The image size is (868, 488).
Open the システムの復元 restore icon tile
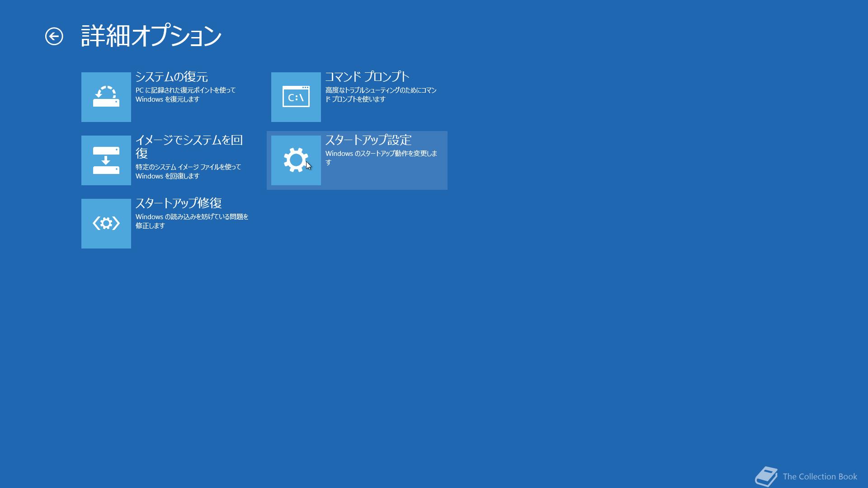[106, 97]
